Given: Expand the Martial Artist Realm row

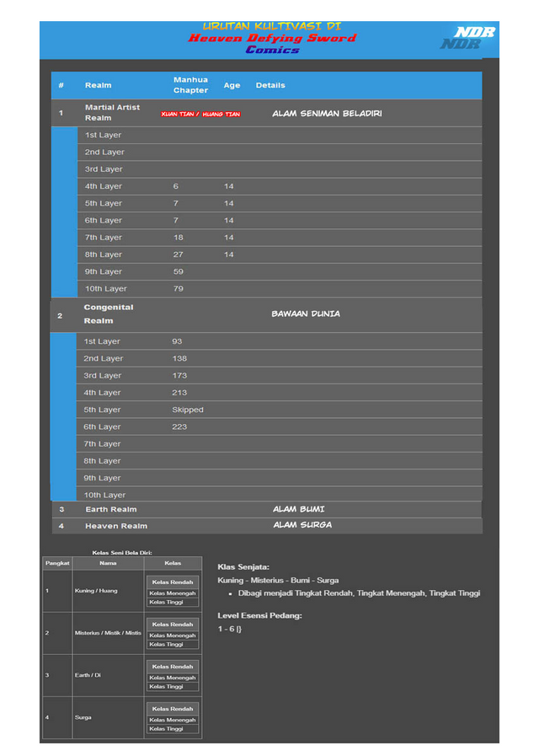Looking at the screenshot, I should tap(112, 113).
